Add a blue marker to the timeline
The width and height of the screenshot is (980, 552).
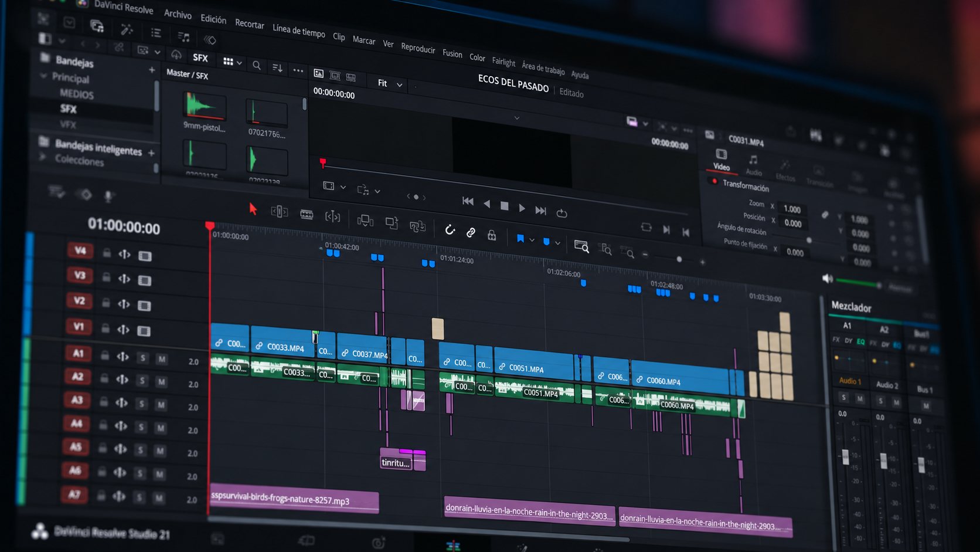tap(546, 241)
